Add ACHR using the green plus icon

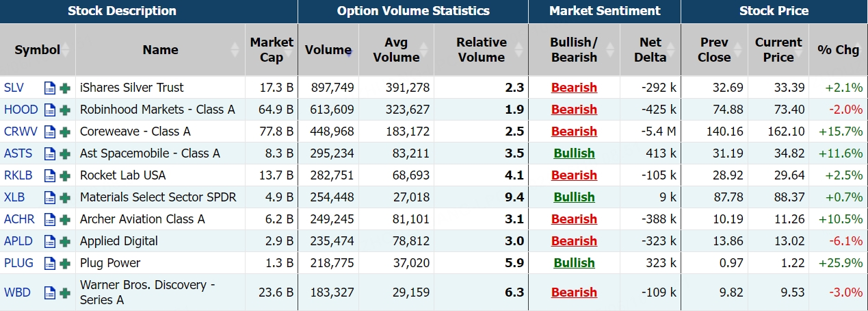(65, 219)
